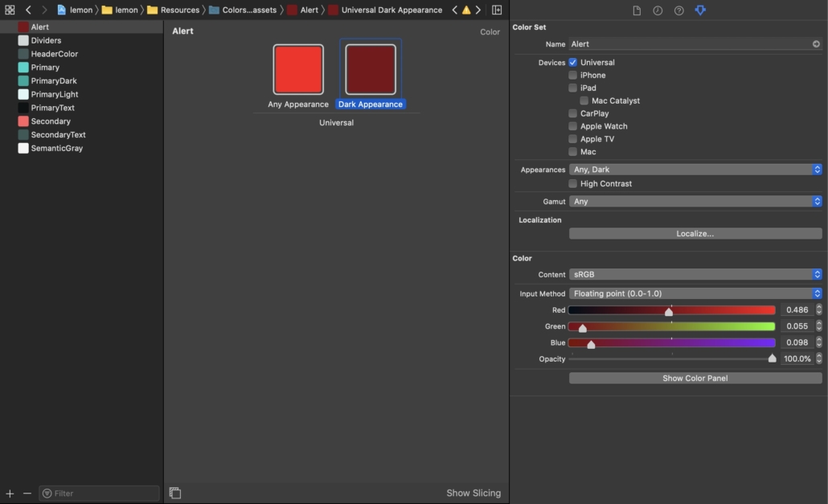This screenshot has width=828, height=504.
Task: Open the related items grid menu
Action: [x=10, y=10]
